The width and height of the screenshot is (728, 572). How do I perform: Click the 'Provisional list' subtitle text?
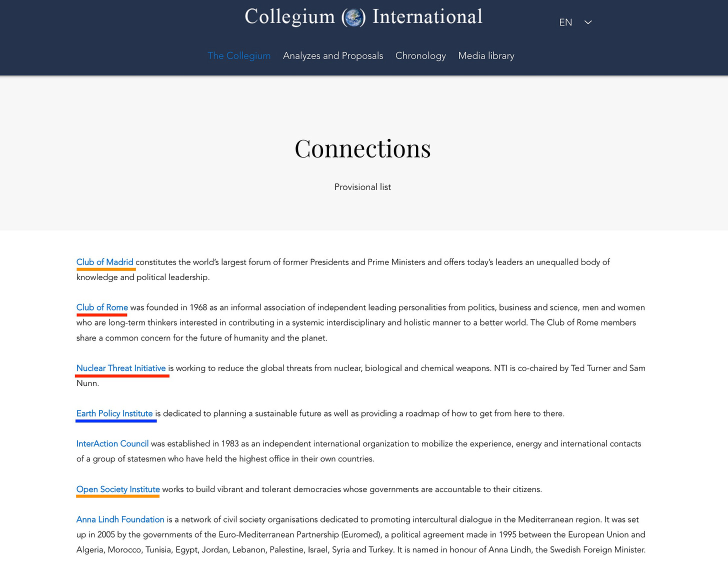[363, 187]
